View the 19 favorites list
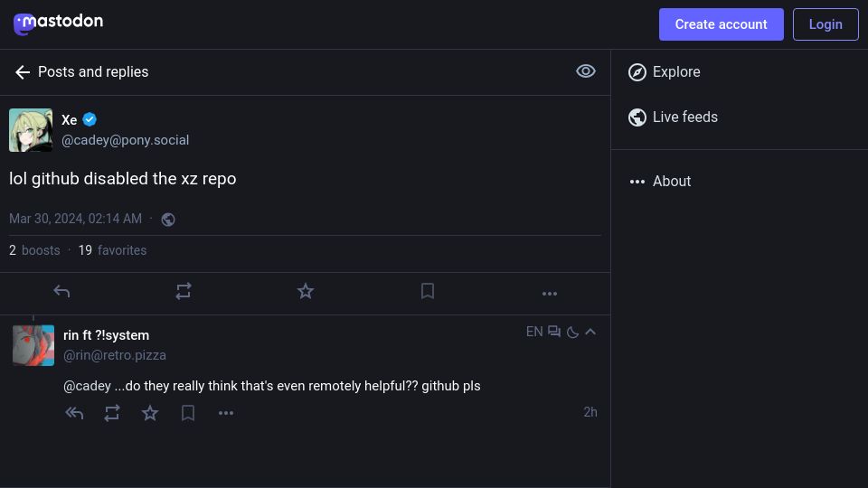Screen dimensions: 868x488 click(x=112, y=250)
